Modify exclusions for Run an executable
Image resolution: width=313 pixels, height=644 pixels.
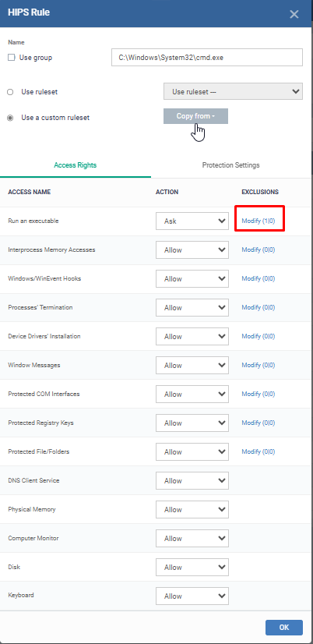coord(258,221)
